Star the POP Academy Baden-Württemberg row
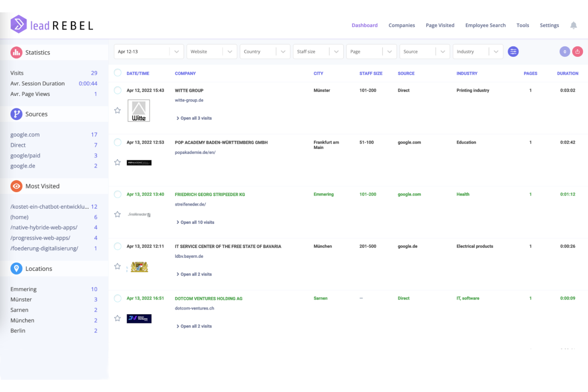This screenshot has width=588, height=392. [118, 162]
